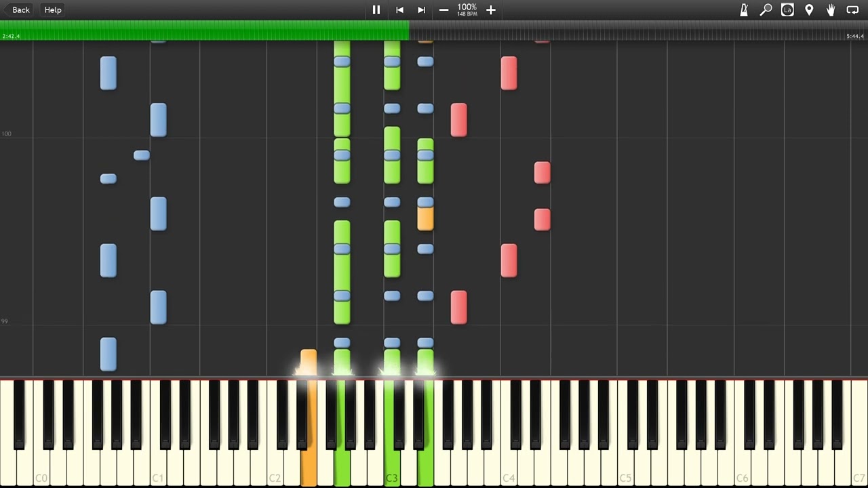Click the 100% 148 BPM speed display
868x488 pixels.
tap(467, 9)
